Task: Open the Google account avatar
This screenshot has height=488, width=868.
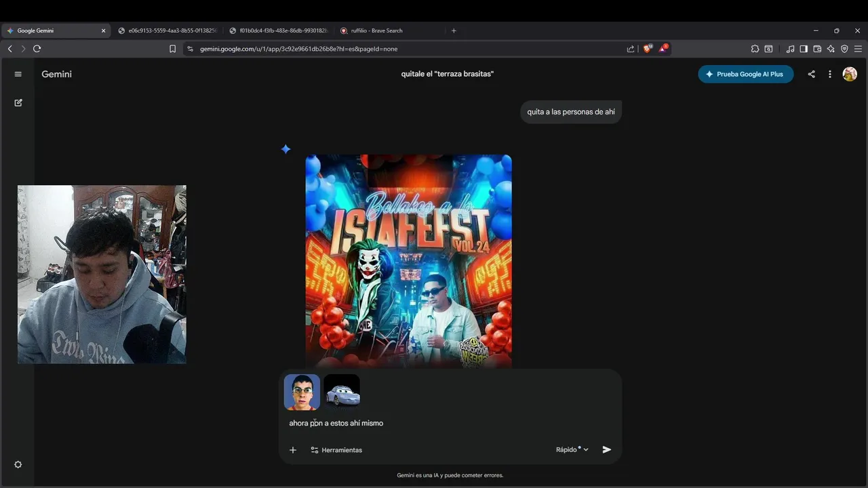Action: [850, 74]
